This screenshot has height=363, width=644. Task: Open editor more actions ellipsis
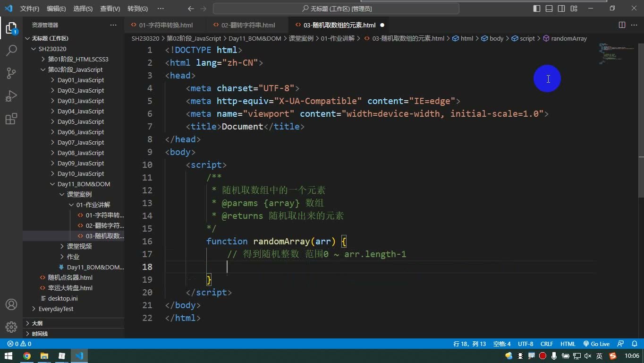[x=634, y=25]
